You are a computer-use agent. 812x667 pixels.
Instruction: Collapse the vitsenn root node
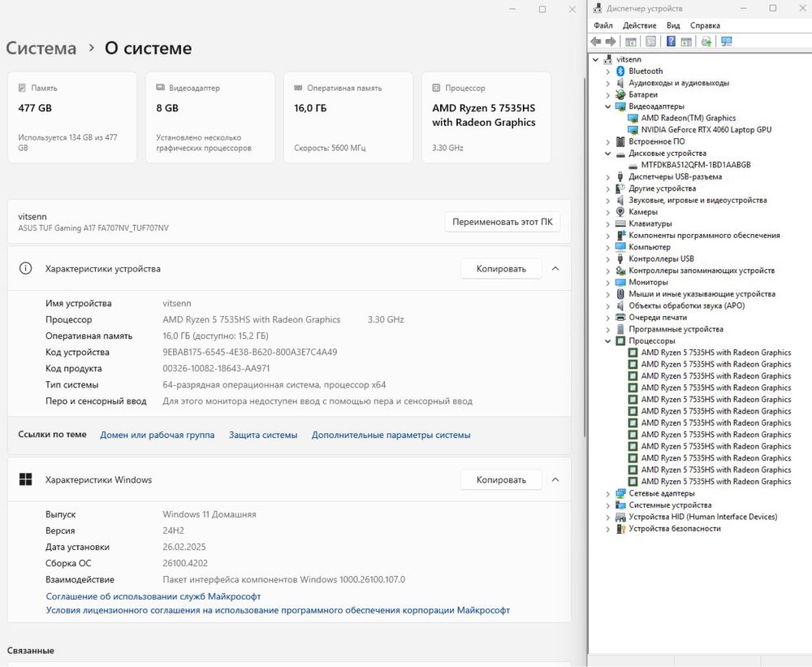595,59
